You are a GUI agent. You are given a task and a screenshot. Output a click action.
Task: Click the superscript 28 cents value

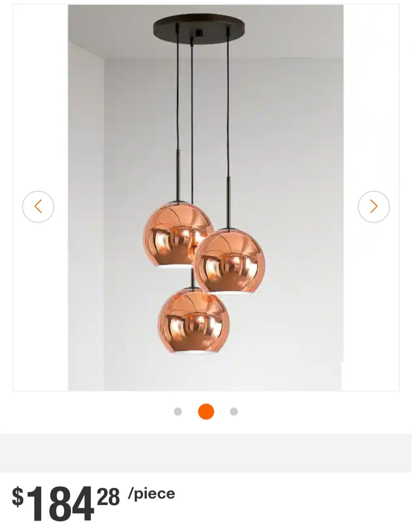(x=108, y=497)
